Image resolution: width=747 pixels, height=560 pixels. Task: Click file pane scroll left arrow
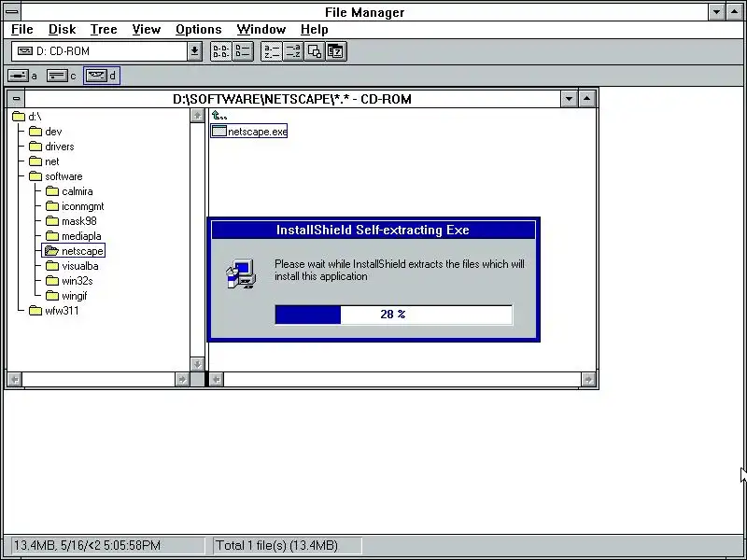[x=217, y=380]
